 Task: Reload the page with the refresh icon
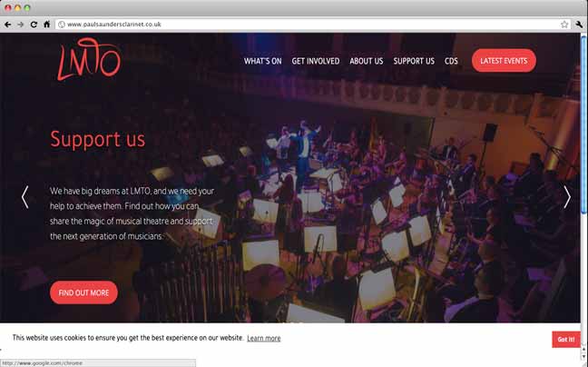coord(34,25)
